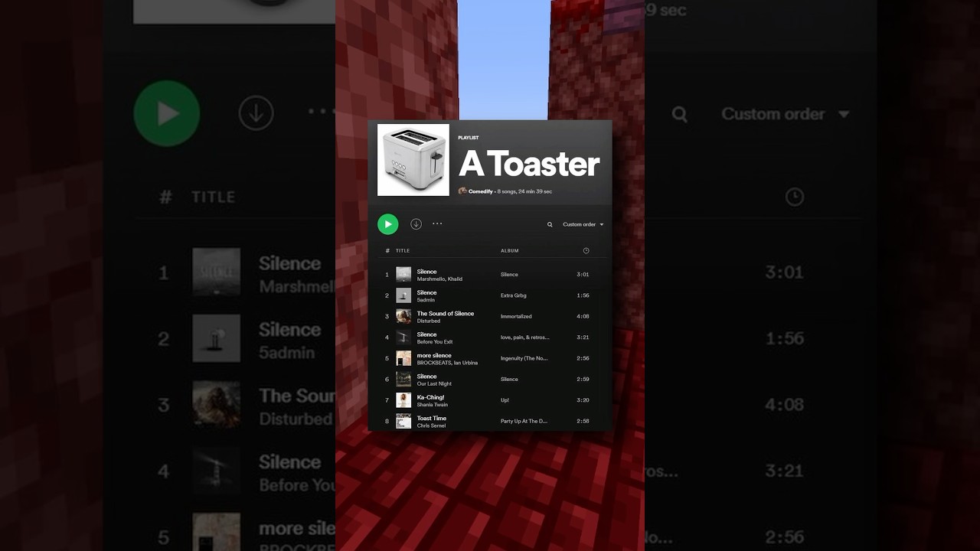Open artist link BROCKBEATS, Ian Urbina
The image size is (980, 551).
pyautogui.click(x=447, y=363)
